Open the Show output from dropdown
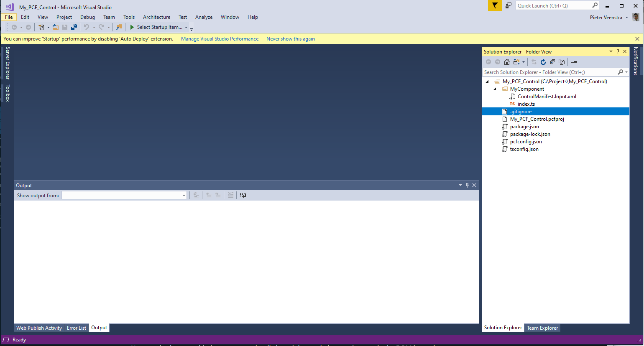This screenshot has width=644, height=346. tap(184, 195)
